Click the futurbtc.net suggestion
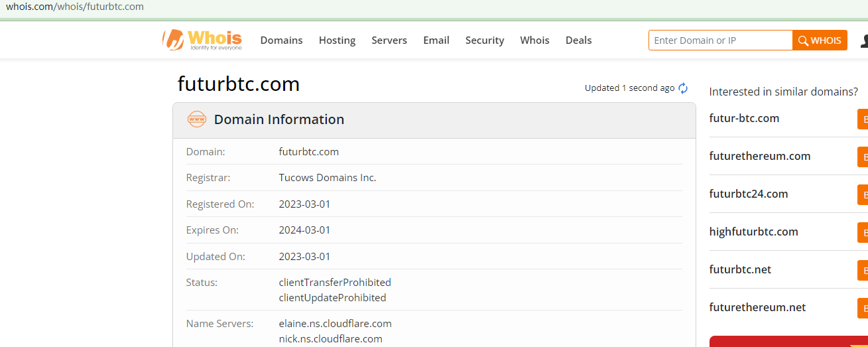The width and height of the screenshot is (868, 347). [x=740, y=270]
